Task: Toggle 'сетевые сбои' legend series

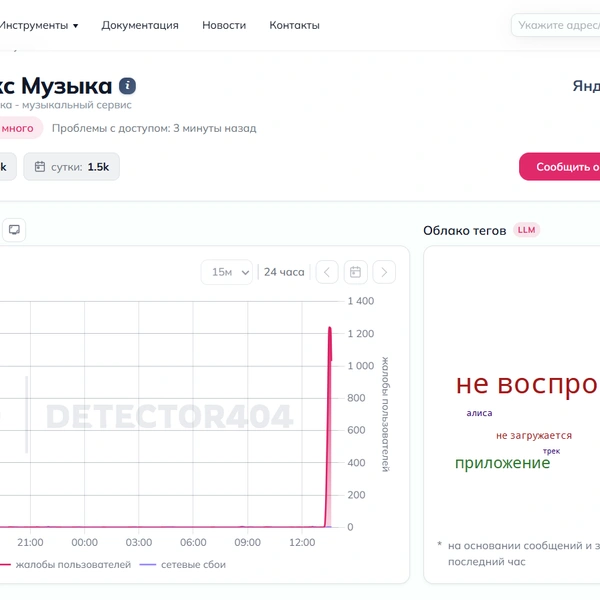Action: [183, 564]
